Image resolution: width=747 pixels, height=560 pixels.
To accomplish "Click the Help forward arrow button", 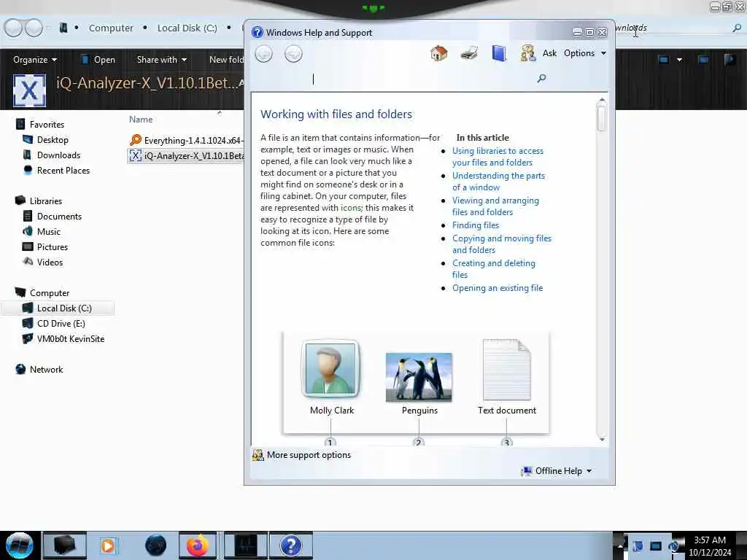I will pyautogui.click(x=293, y=53).
